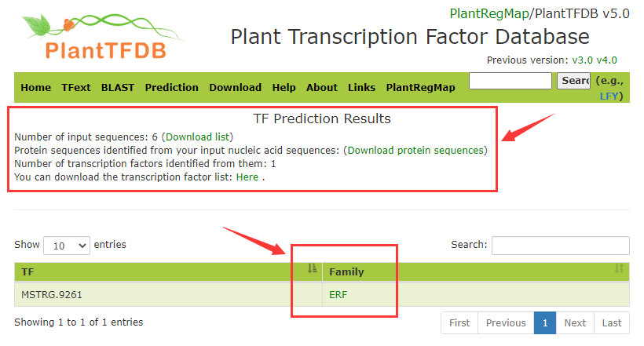The height and width of the screenshot is (346, 644).
Task: Select page 1 in pagination
Action: coord(545,323)
